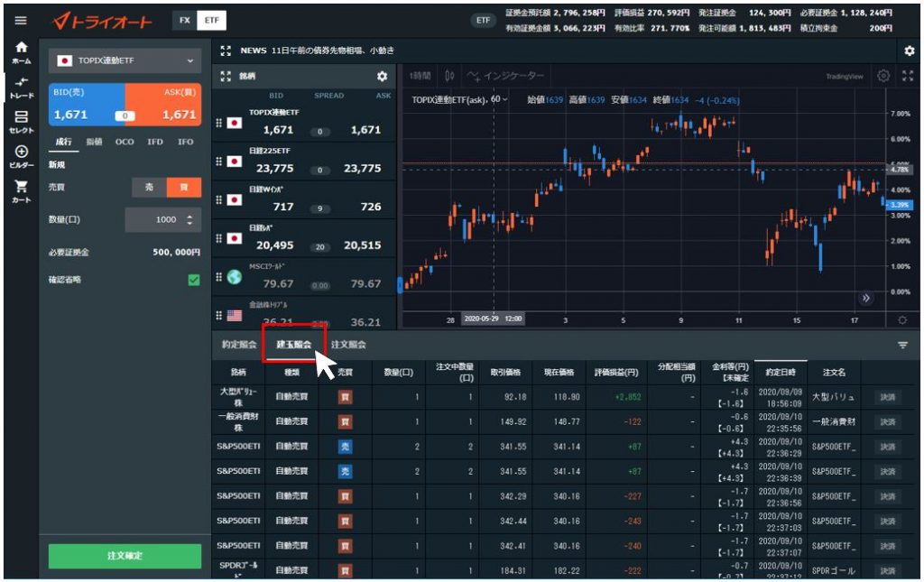924x582 pixels.
Task: Click the drag handle of the 日経Wインバ row (717 / 726)
Action: coord(218,199)
